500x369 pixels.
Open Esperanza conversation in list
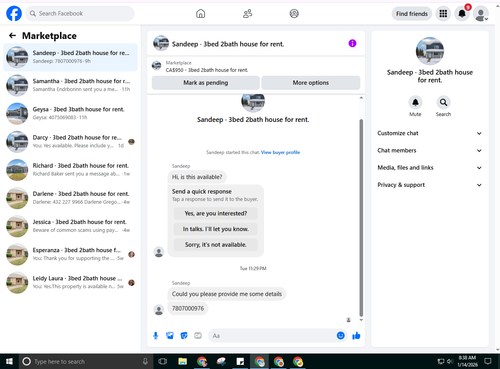click(70, 254)
